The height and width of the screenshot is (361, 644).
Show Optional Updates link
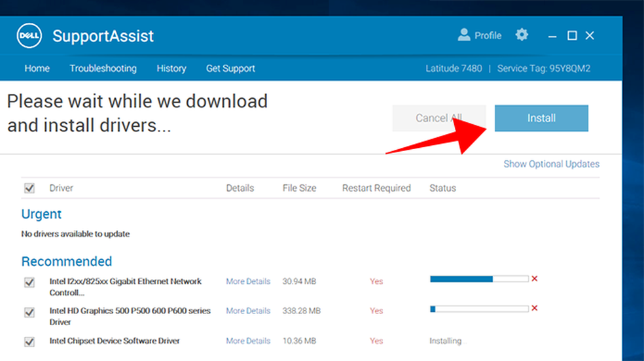551,164
